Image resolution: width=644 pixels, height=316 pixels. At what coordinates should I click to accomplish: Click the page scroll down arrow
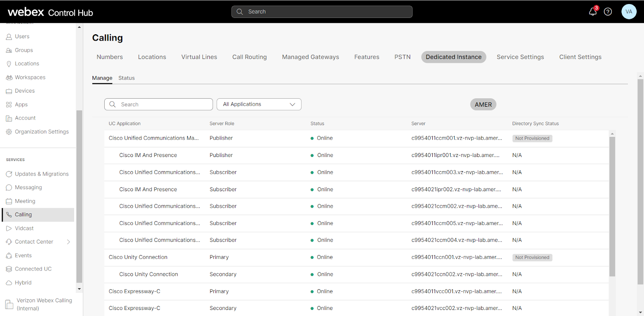640,312
